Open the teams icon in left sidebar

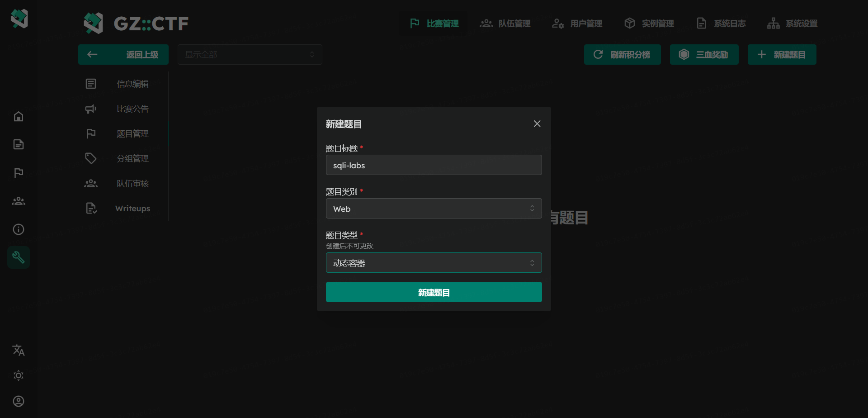coord(19,201)
